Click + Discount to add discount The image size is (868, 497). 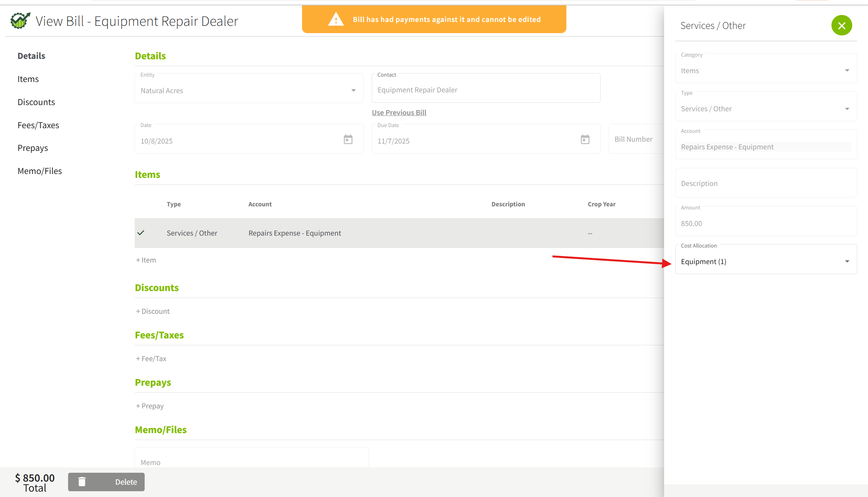tap(153, 311)
